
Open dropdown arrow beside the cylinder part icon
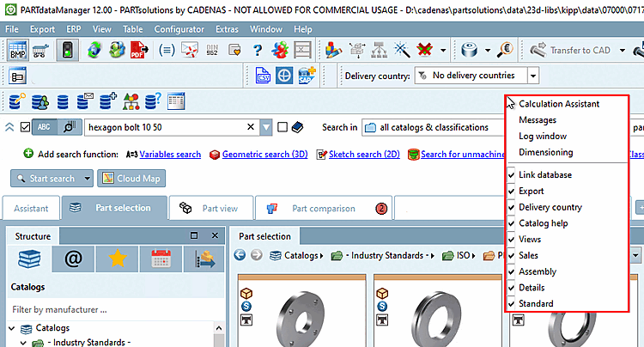[x=488, y=51]
